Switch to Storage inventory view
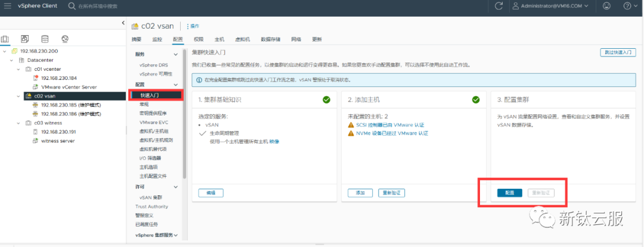Image resolution: width=644 pixels, height=247 pixels. [x=45, y=39]
